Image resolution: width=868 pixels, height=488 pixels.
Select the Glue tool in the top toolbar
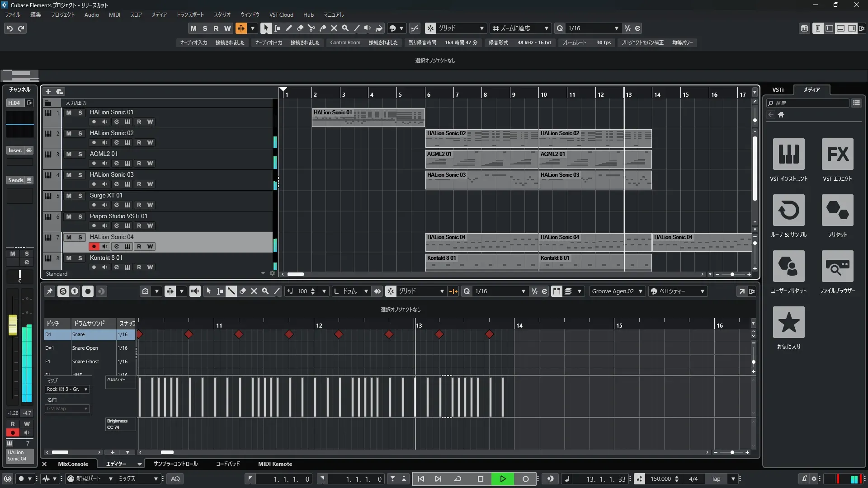tap(323, 28)
